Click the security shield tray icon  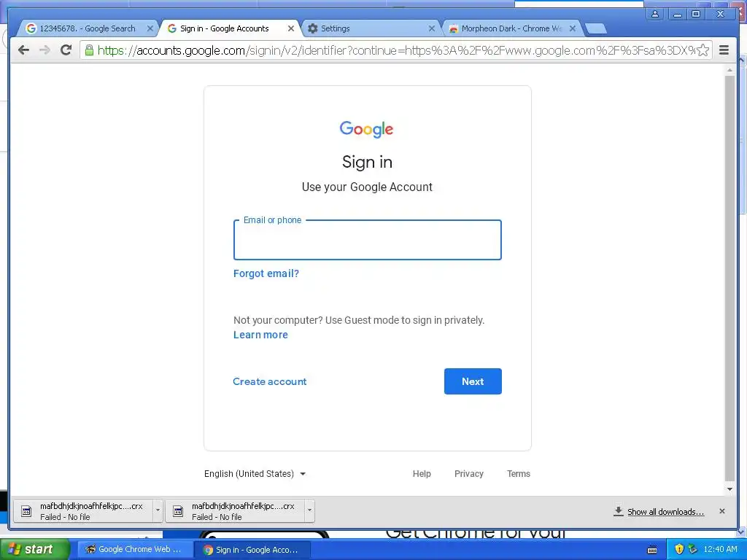click(x=679, y=550)
